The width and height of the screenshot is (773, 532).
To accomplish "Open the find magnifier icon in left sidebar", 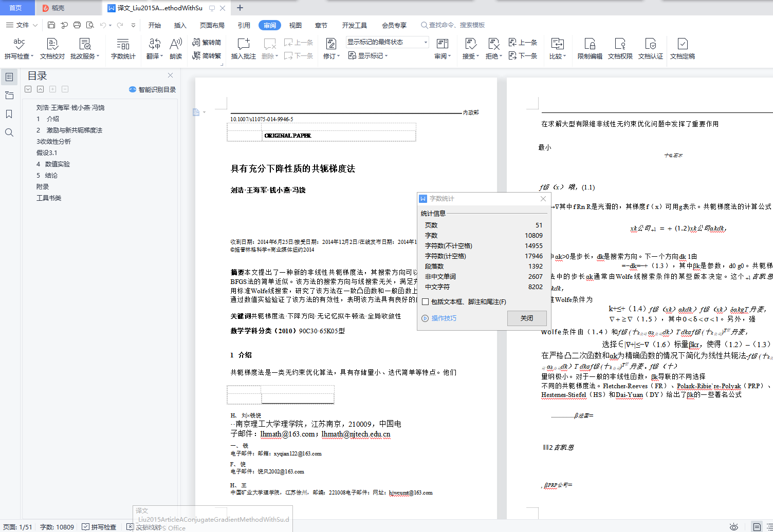I will (9, 132).
